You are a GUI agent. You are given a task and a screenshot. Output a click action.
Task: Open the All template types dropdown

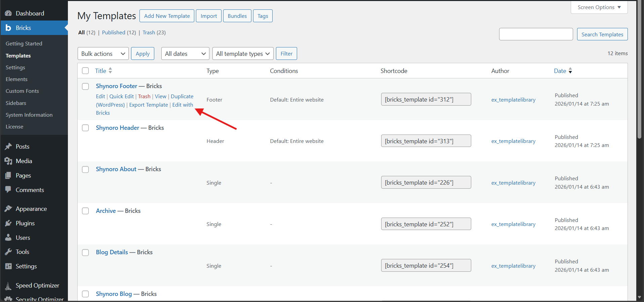coord(243,53)
